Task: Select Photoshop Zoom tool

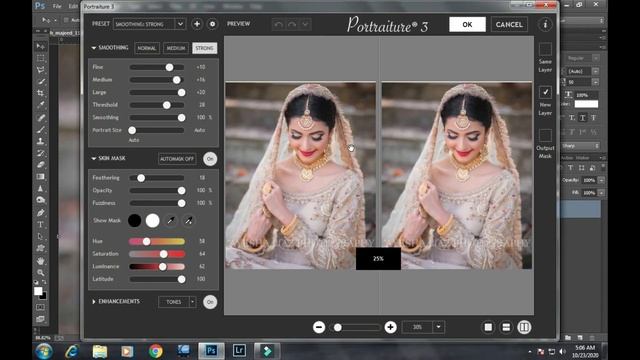Action: 40,272
